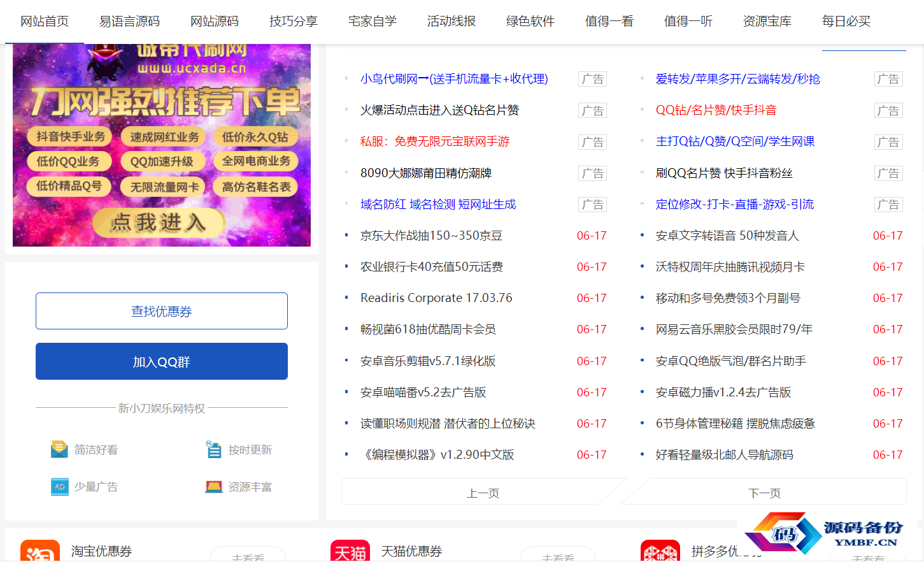Open 活动线报 menu item
This screenshot has height=562, width=924.
click(451, 21)
